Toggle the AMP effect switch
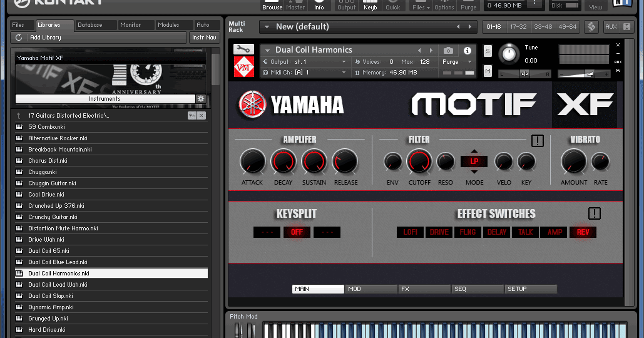 [x=555, y=232]
